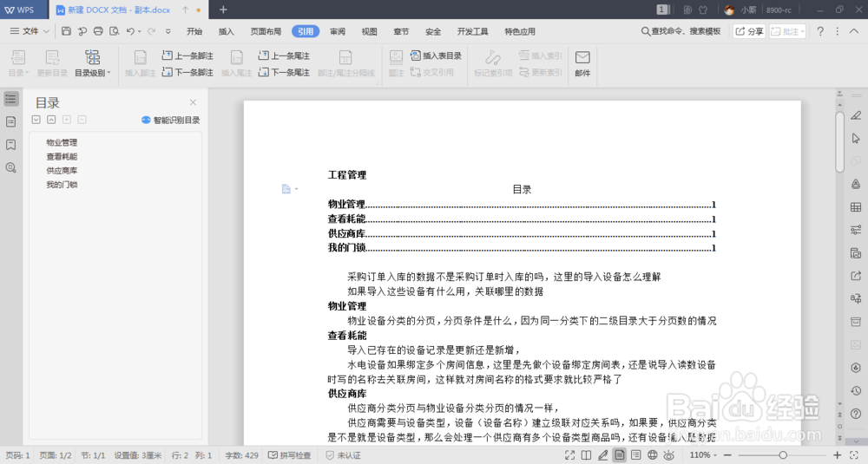Click the table icon in right sidebar
This screenshot has width=868, height=464.
coord(856,207)
